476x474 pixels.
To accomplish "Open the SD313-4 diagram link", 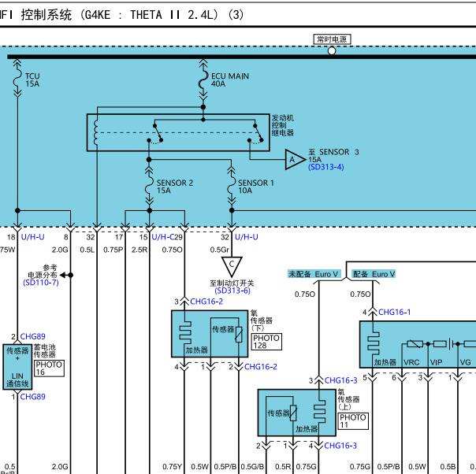I will (x=326, y=167).
